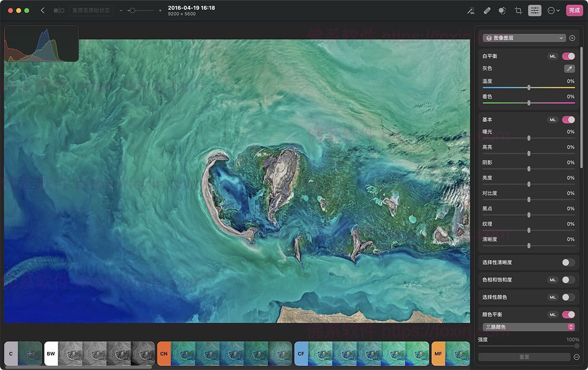Enable the 选择性清晰度 selective clarity toggle

[568, 263]
